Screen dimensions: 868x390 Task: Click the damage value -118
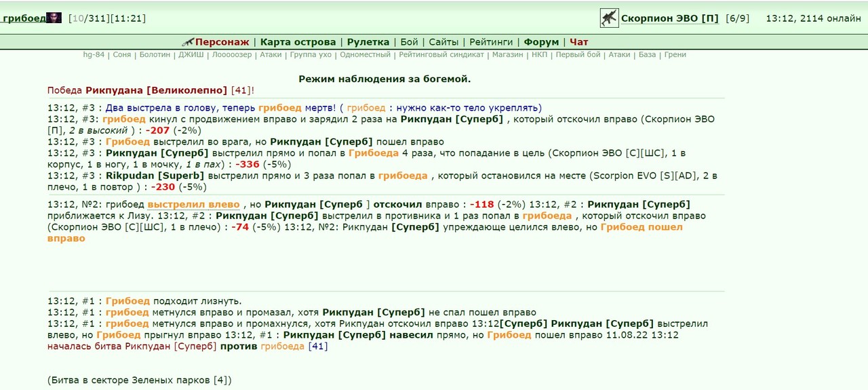pos(482,204)
